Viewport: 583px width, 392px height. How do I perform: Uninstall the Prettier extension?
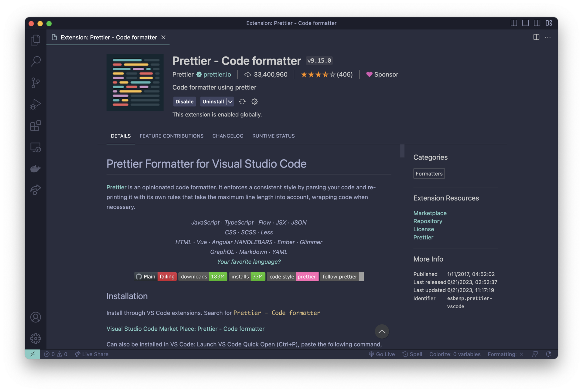[x=213, y=102]
